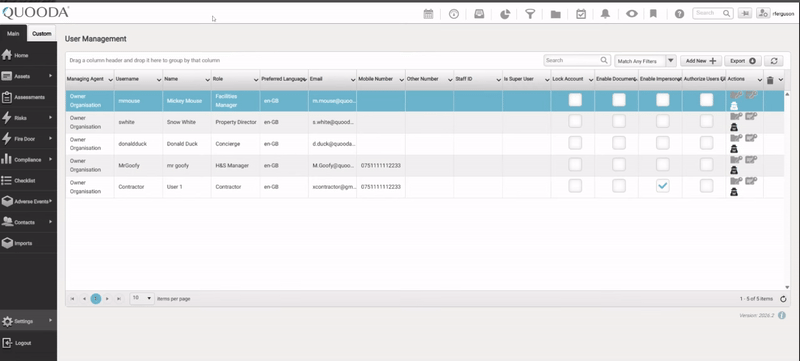The image size is (800, 361).
Task: Open the folder icon in top toolbar
Action: (556, 14)
